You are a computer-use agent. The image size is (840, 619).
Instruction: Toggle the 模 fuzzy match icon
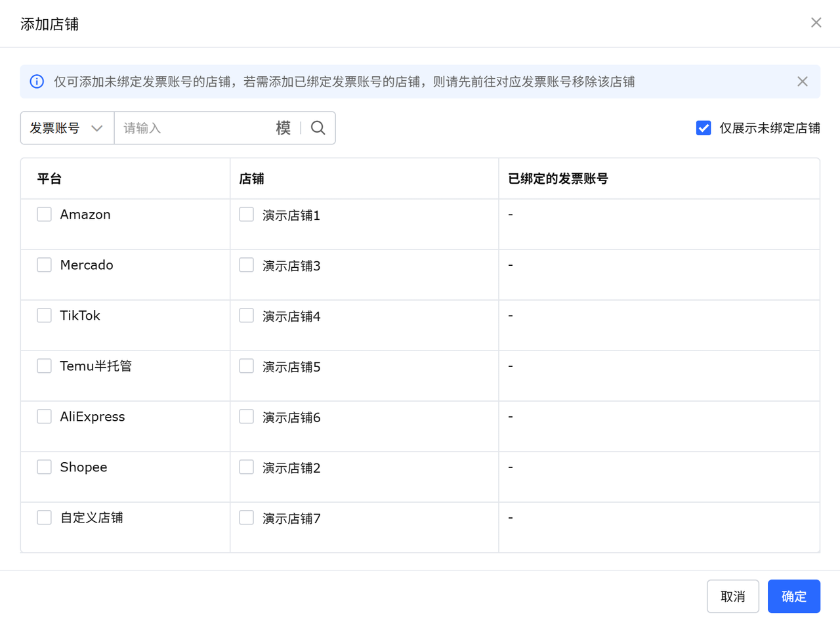point(283,128)
